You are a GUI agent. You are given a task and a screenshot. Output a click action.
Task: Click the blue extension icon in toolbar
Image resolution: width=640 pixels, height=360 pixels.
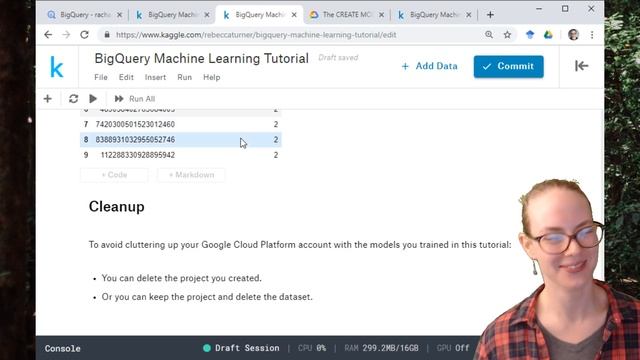tap(530, 35)
